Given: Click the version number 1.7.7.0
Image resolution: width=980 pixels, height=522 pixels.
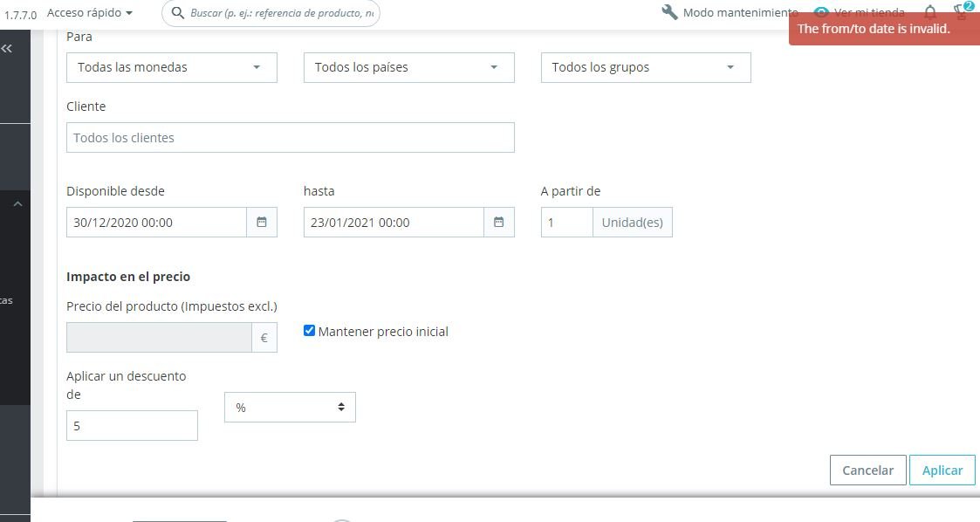Looking at the screenshot, I should [20, 15].
